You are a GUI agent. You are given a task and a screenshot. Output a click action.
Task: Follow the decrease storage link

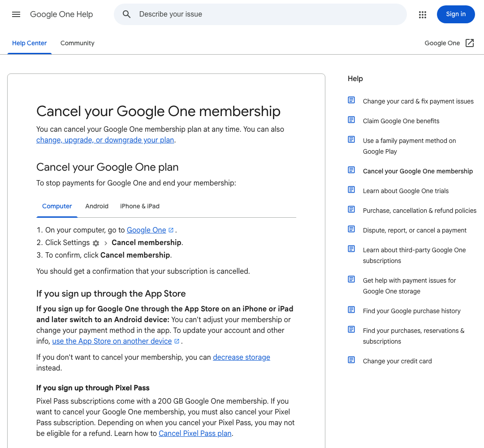[x=242, y=358]
